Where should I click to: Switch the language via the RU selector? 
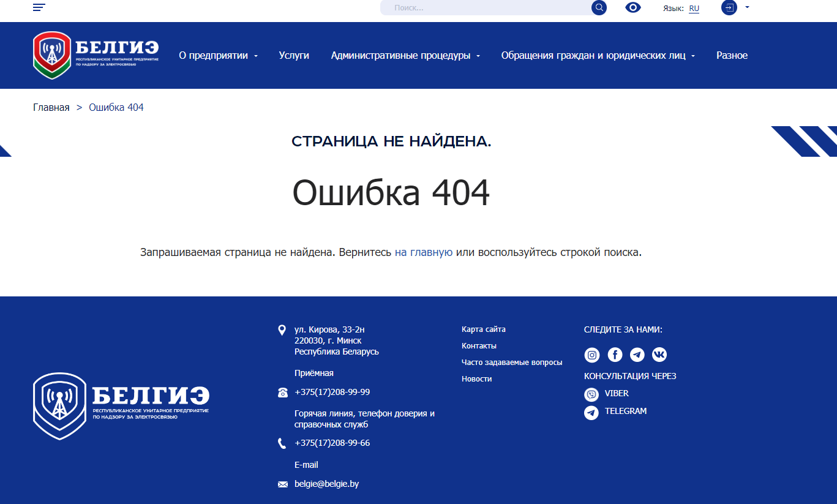click(694, 9)
